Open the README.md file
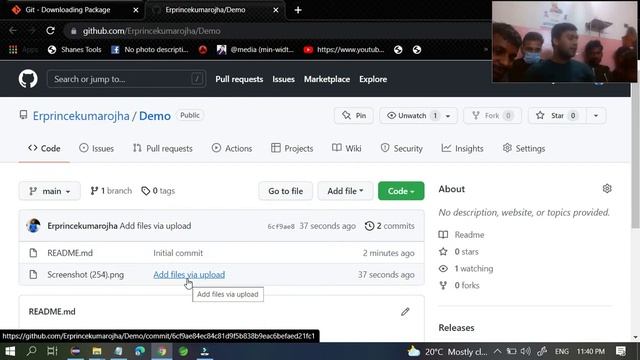The image size is (640, 360). [70, 253]
